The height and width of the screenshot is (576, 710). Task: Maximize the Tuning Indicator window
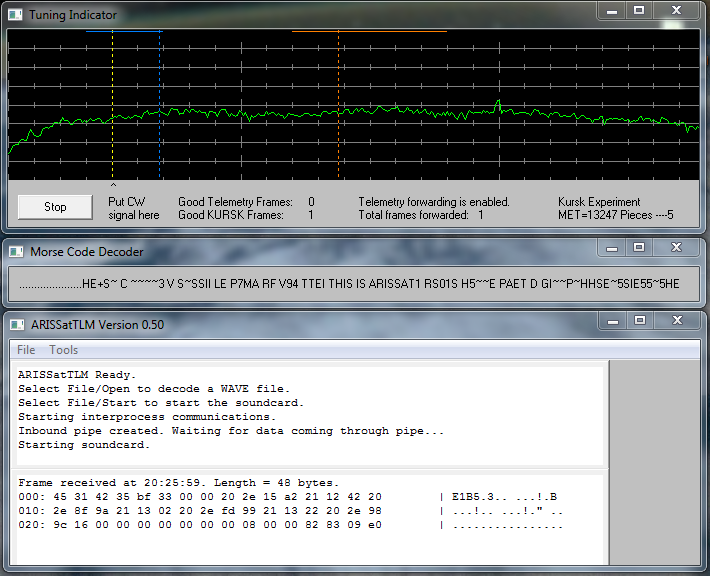(x=639, y=11)
